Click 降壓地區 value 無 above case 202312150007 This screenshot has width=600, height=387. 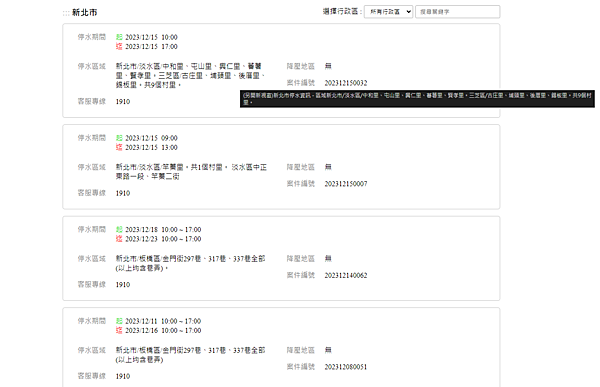click(x=328, y=167)
